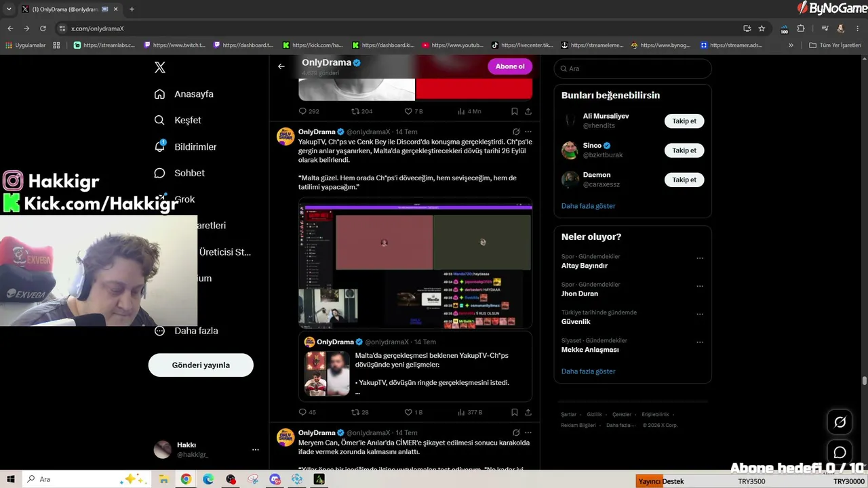868x488 pixels.
Task: Open the Chrome media controls icon
Action: (825, 28)
